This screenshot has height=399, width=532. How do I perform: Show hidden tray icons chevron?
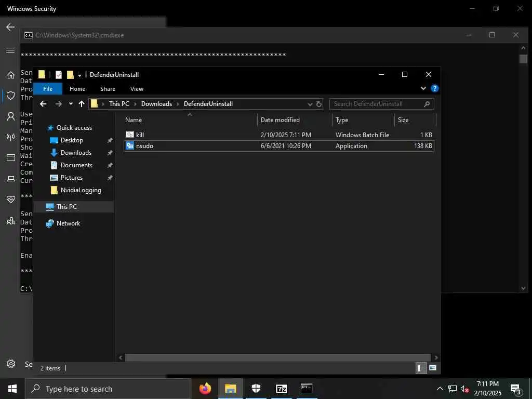[440, 389]
